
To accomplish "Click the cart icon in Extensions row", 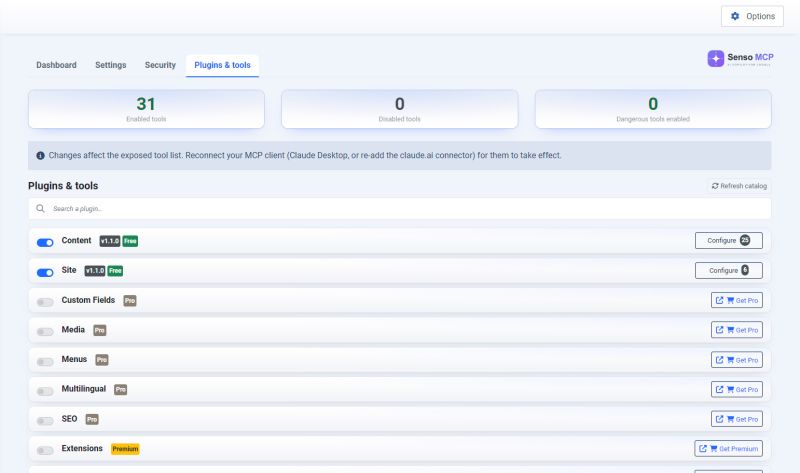I will [x=713, y=449].
